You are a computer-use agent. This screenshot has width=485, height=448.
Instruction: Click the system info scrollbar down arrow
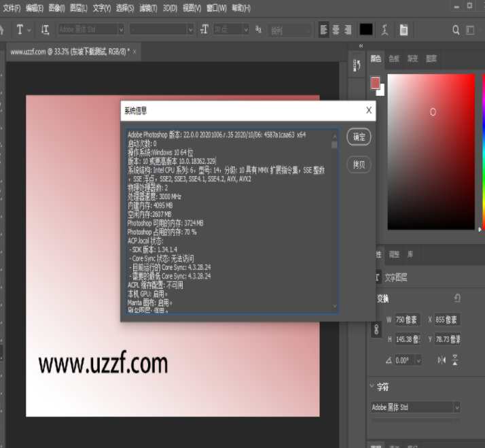click(x=335, y=306)
